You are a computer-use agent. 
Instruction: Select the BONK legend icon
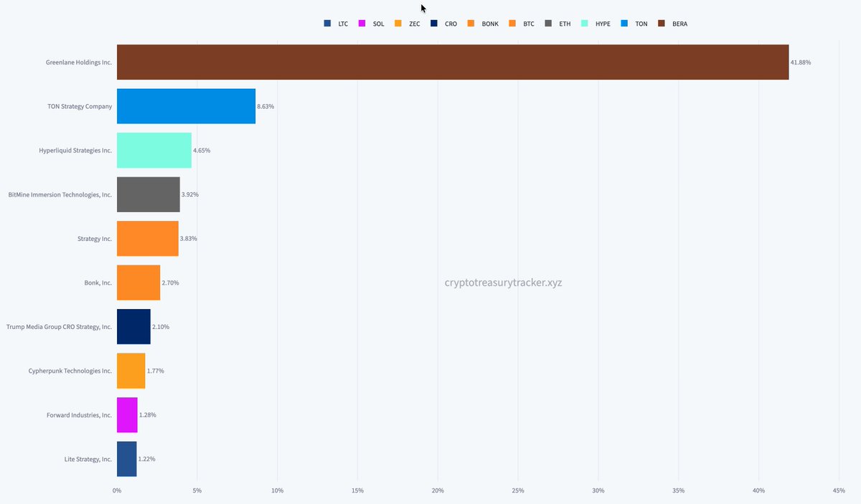[x=470, y=24]
